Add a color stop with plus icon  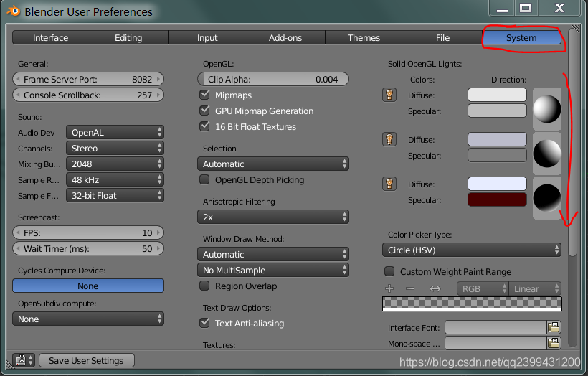[389, 288]
